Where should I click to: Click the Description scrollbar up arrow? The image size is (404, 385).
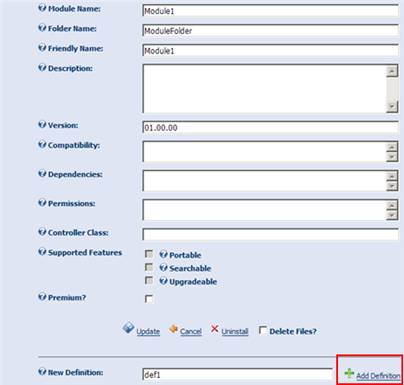tap(392, 71)
